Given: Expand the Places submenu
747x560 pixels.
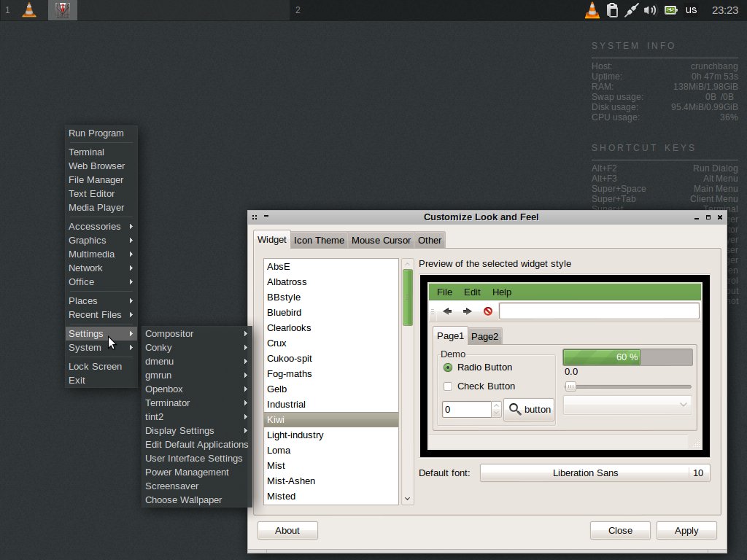Looking at the screenshot, I should coord(101,300).
